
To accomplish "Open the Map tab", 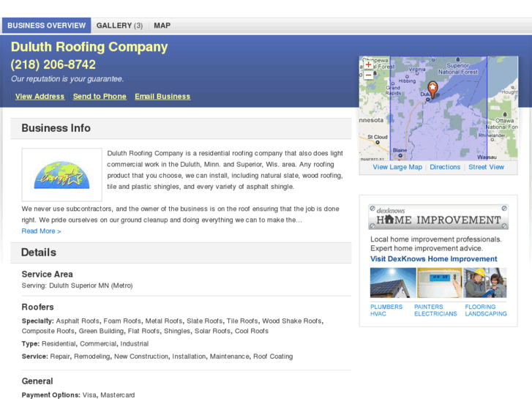I will point(162,26).
